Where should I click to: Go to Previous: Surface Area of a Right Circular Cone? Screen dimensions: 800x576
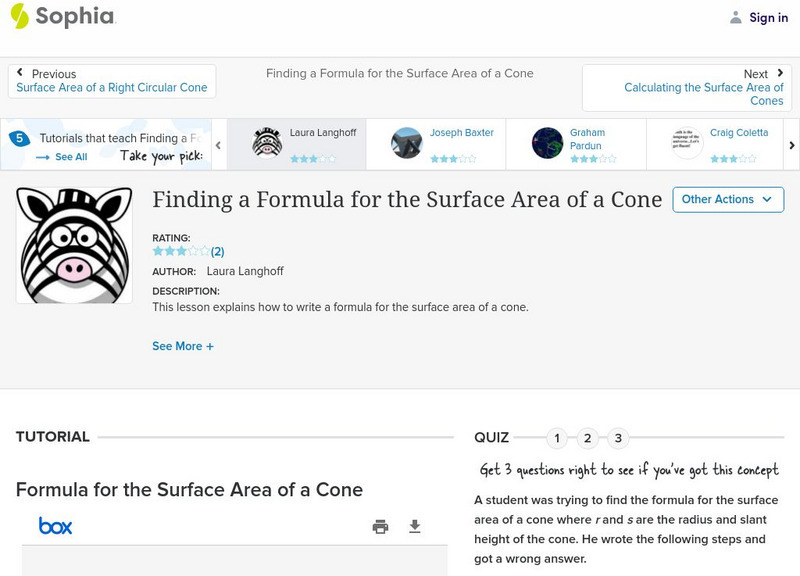pyautogui.click(x=111, y=81)
